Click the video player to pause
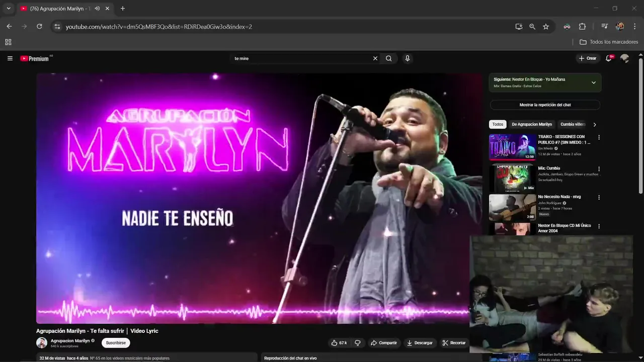 [x=259, y=198]
